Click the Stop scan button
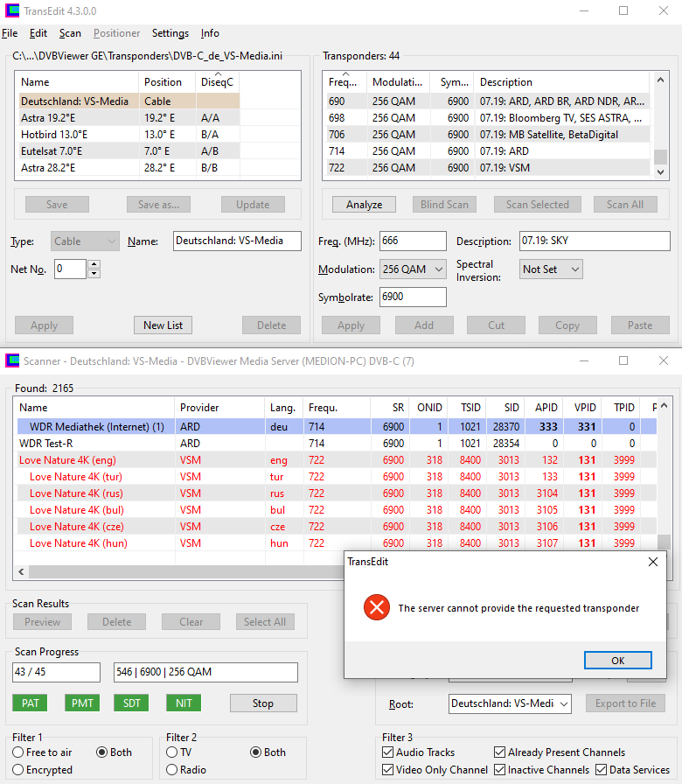 click(x=263, y=703)
